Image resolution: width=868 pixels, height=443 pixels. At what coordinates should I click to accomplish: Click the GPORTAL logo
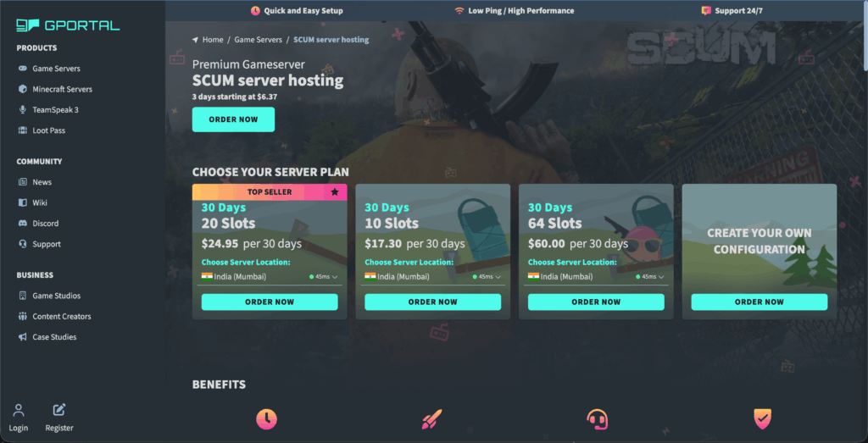coord(68,25)
